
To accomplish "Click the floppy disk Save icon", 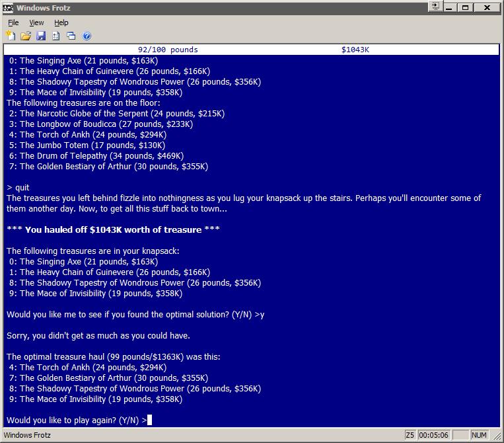I will click(x=41, y=36).
